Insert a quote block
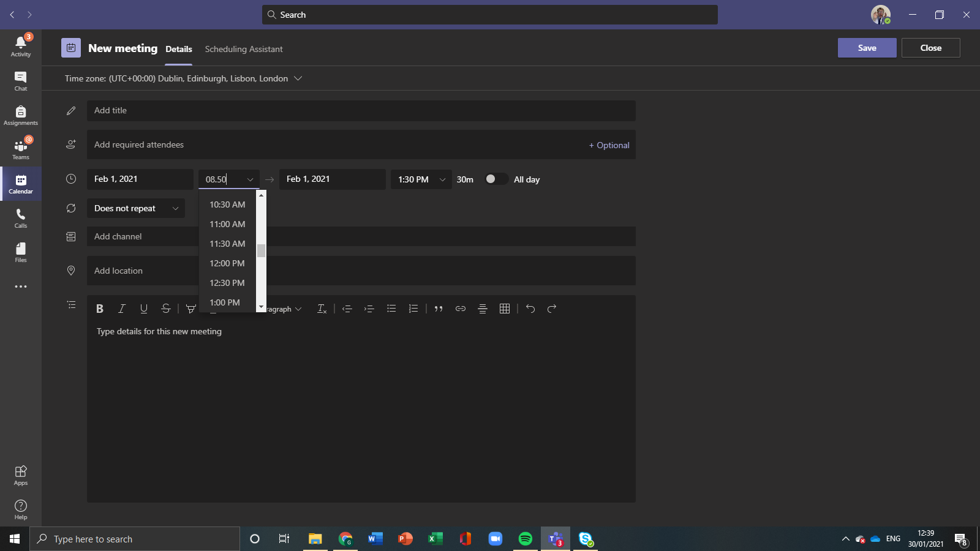 click(x=439, y=309)
